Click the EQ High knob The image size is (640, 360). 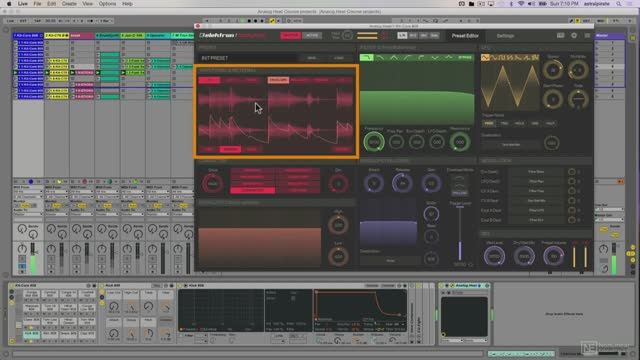(x=338, y=225)
